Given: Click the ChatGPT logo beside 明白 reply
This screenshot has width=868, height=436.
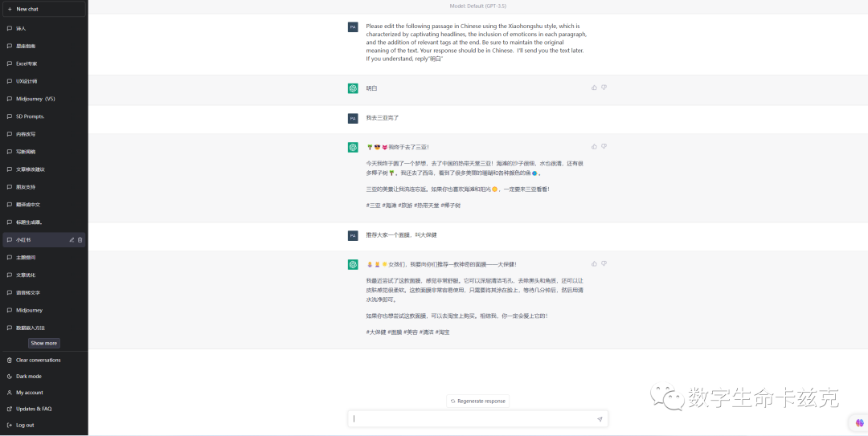Looking at the screenshot, I should [x=353, y=88].
